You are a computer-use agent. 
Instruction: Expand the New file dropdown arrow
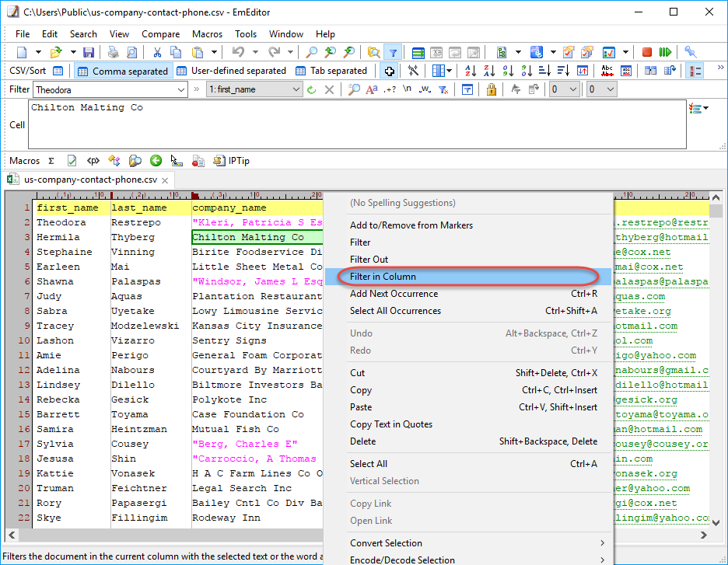(x=38, y=52)
